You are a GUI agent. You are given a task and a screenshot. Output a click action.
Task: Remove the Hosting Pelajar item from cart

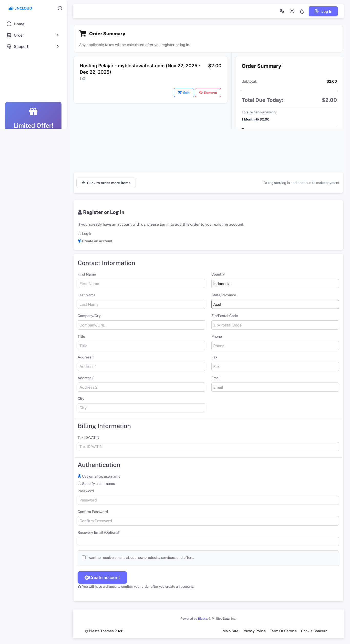(x=208, y=93)
